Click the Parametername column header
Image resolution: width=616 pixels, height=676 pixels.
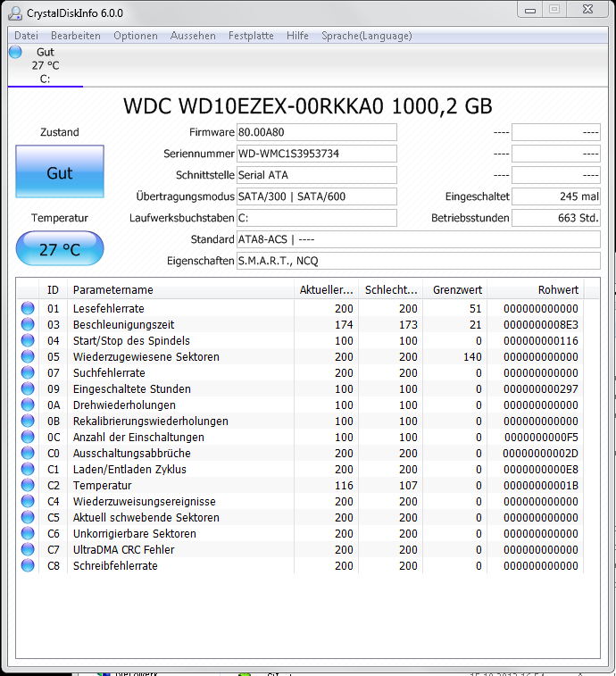point(180,289)
